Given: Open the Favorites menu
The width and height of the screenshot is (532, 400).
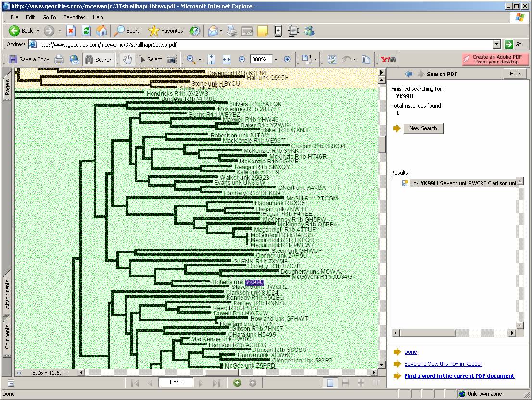Looking at the screenshot, I should (74, 17).
